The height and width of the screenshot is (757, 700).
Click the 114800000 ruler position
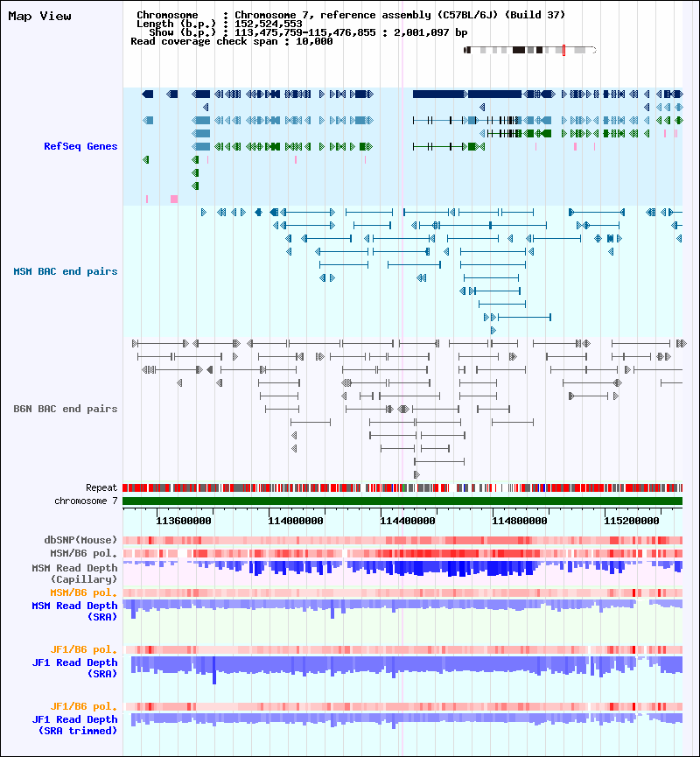[x=520, y=521]
